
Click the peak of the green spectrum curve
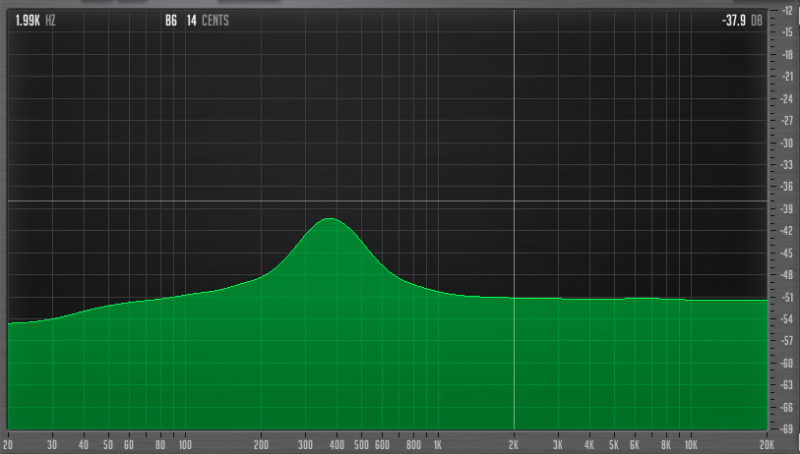click(330, 218)
